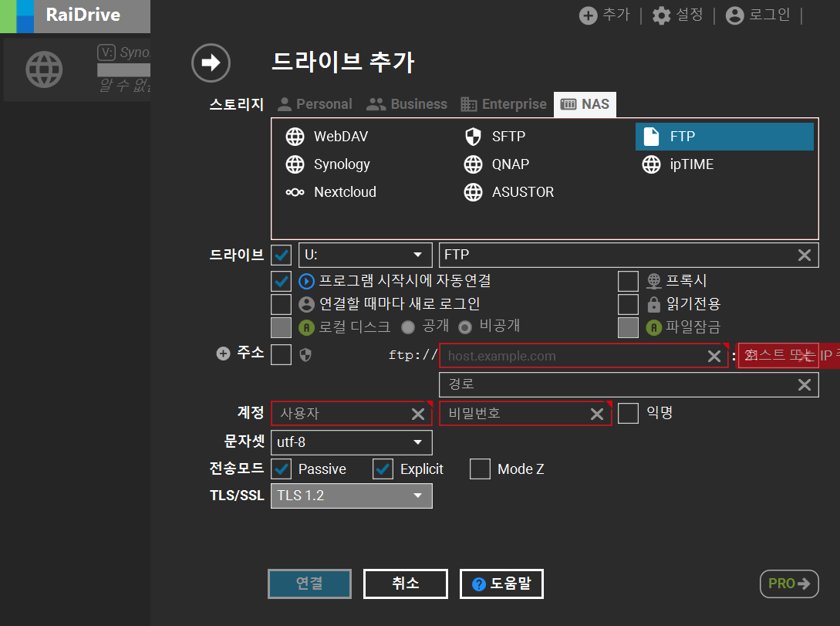Screen dimensions: 840x626
Task: Clear the 경로 path field
Action: (x=804, y=385)
